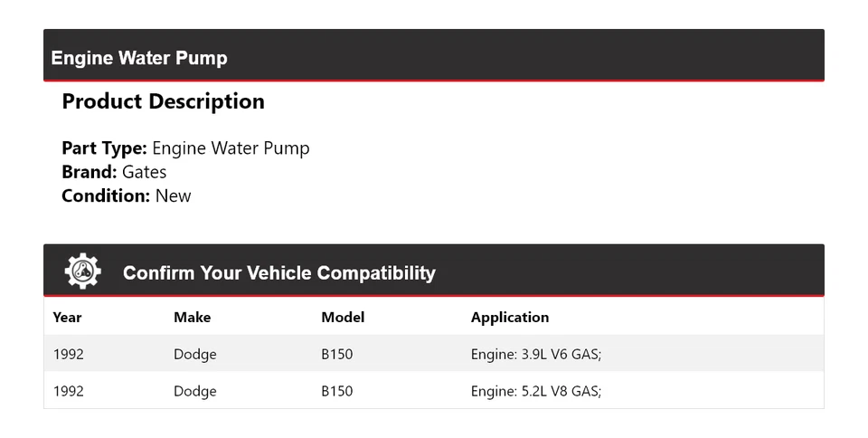Select the Gates brand name
This screenshot has width=868, height=438.
pyautogui.click(x=145, y=172)
